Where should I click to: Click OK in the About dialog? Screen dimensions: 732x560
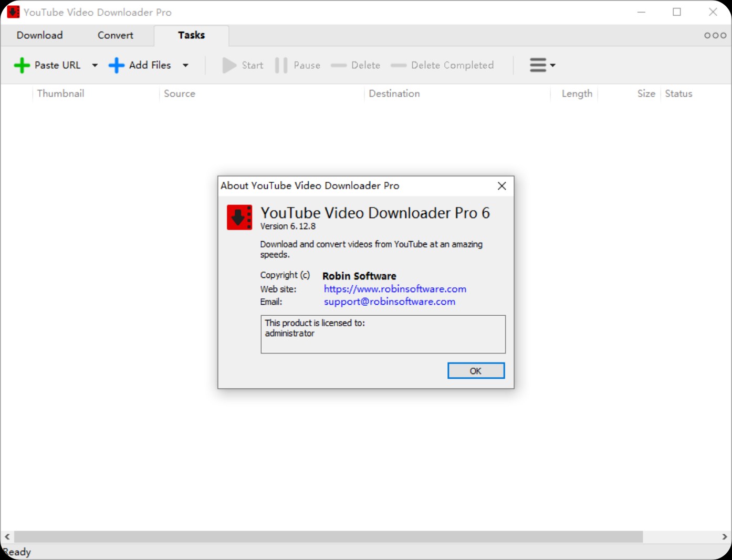(476, 370)
